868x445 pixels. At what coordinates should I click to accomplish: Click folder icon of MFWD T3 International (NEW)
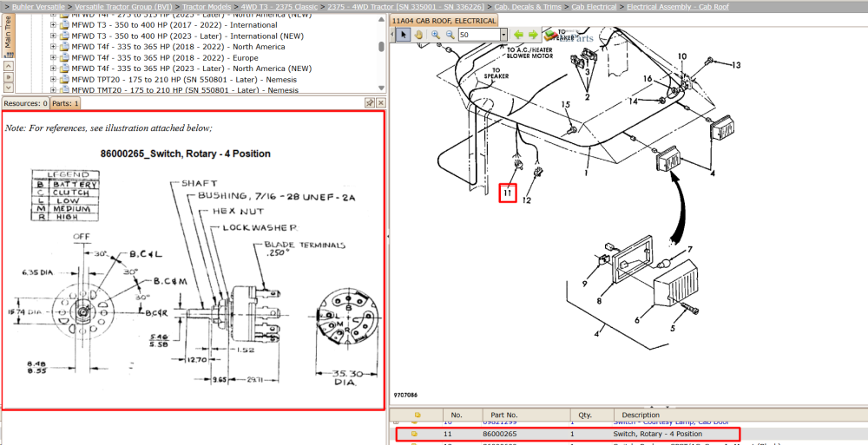[x=64, y=36]
